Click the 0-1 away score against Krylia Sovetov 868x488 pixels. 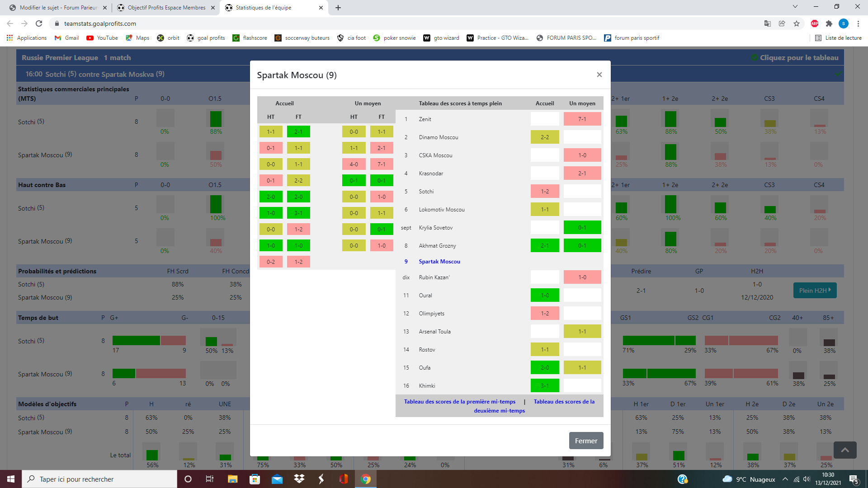coord(582,228)
